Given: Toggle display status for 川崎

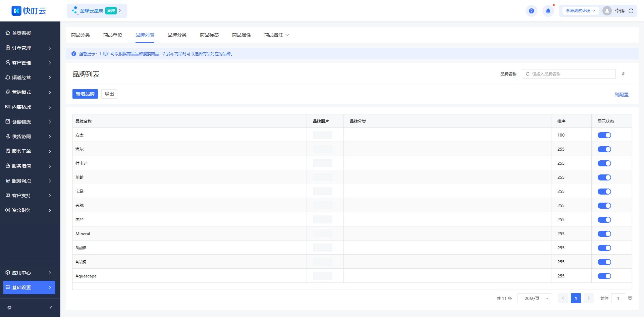Looking at the screenshot, I should 604,177.
